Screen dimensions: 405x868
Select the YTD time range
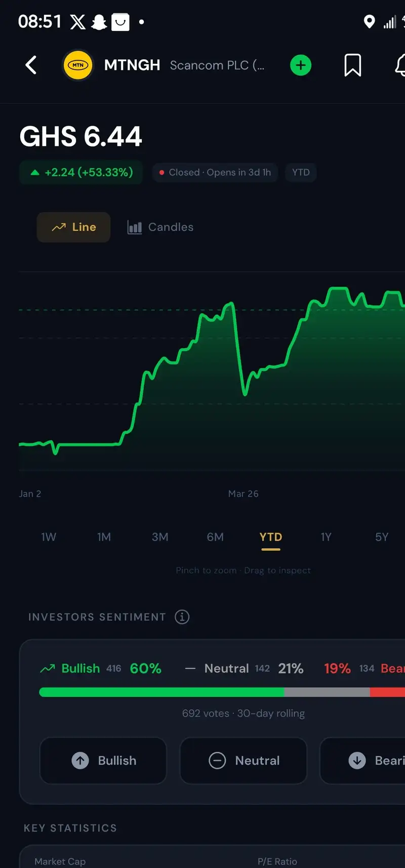tap(271, 537)
